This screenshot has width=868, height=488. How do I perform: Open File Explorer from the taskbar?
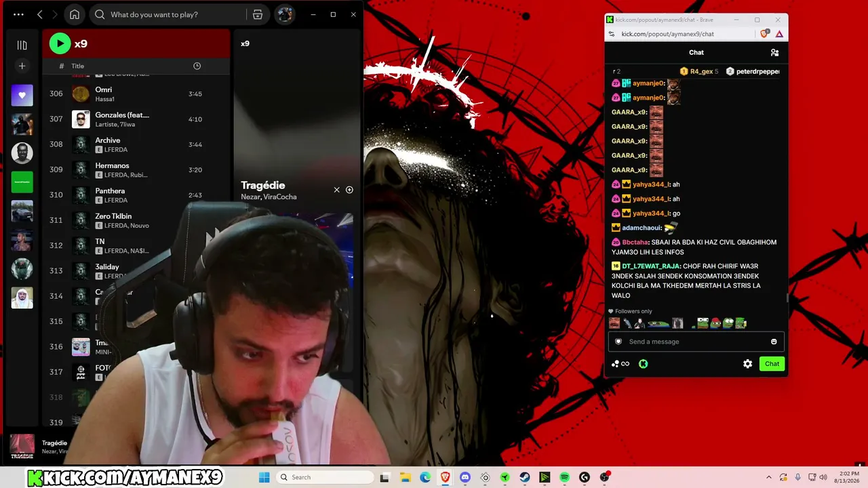tap(405, 477)
